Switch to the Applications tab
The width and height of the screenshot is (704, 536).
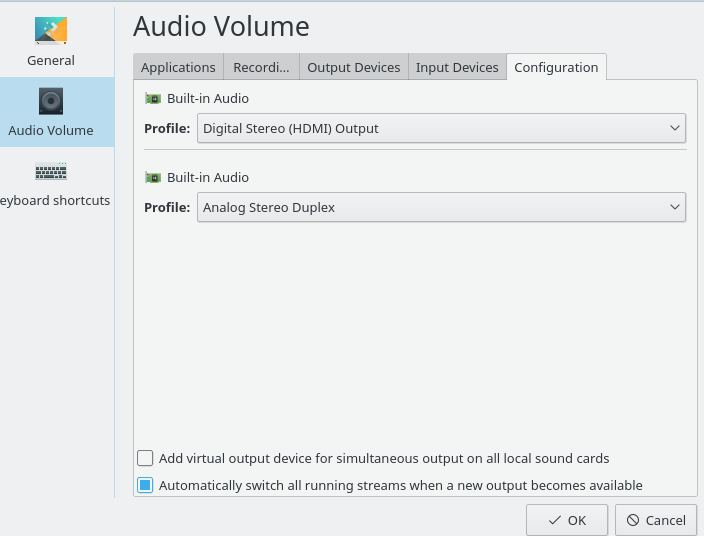point(178,67)
